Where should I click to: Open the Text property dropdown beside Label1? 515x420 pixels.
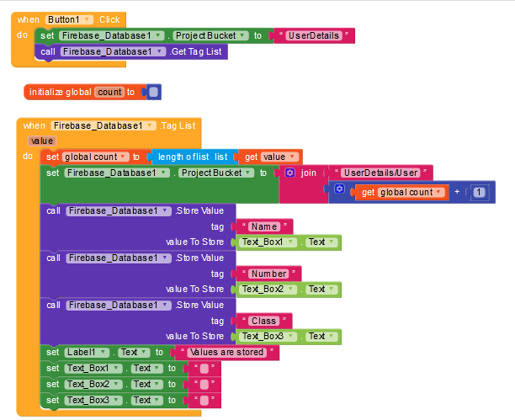[134, 353]
